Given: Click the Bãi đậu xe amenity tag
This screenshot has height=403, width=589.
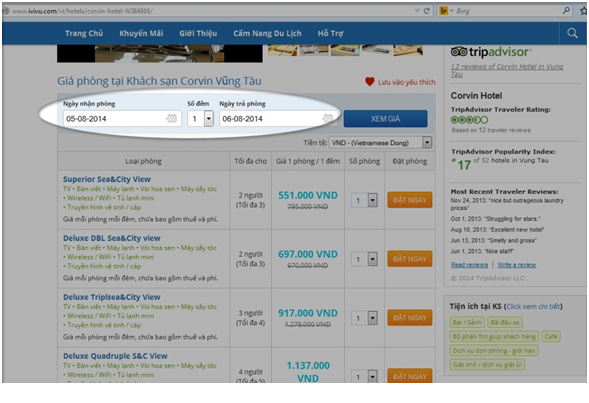Looking at the screenshot, I should 505,322.
